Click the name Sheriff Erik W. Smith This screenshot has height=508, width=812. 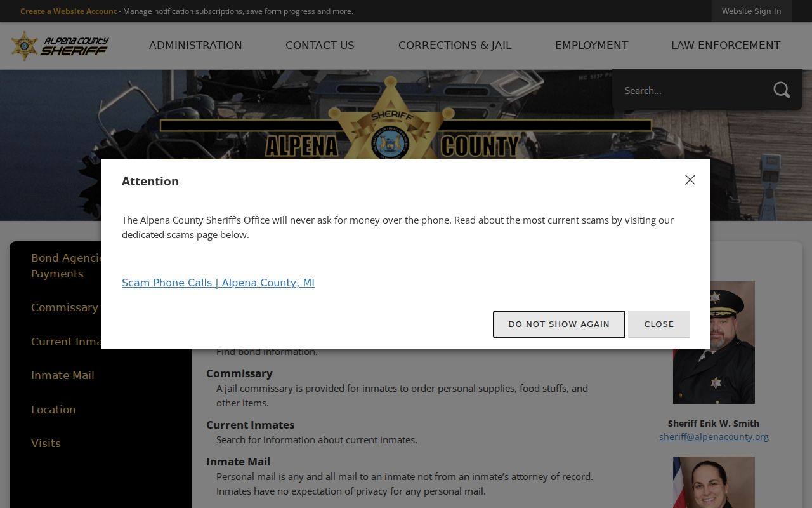pos(714,423)
